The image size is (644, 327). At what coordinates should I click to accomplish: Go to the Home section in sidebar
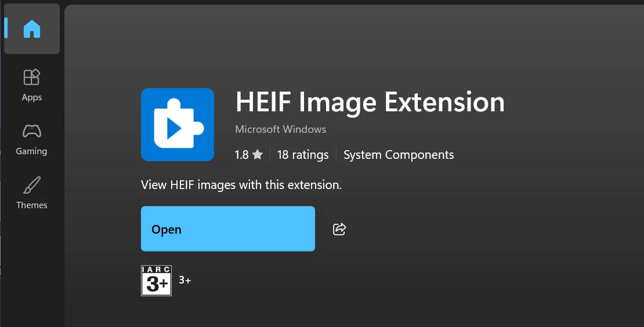point(32,29)
